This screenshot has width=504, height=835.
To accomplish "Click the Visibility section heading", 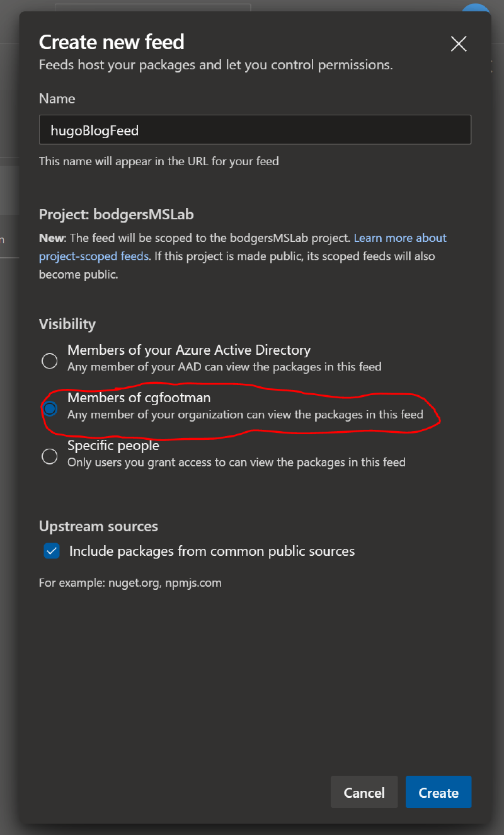I will tap(67, 324).
